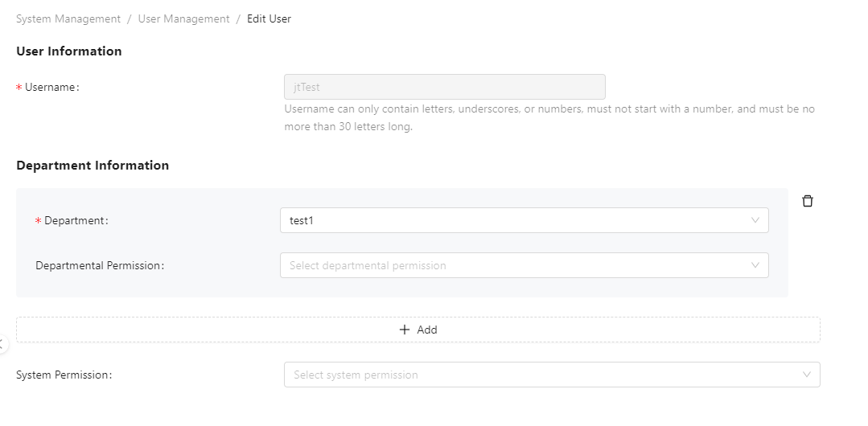Image resolution: width=868 pixels, height=426 pixels.
Task: Toggle the sidebar collapse handle on left edge
Action: coord(2,344)
